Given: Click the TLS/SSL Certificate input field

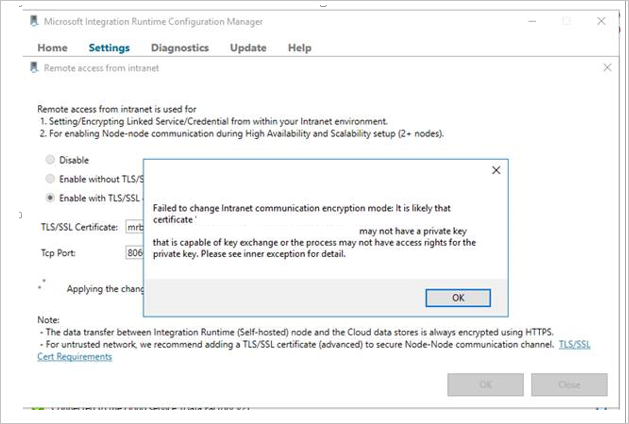Looking at the screenshot, I should 134,227.
